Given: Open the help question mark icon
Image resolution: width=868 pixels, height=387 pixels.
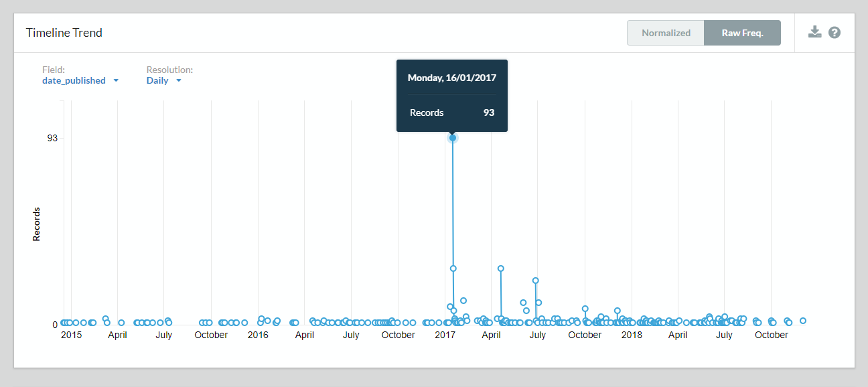Looking at the screenshot, I should (x=835, y=32).
